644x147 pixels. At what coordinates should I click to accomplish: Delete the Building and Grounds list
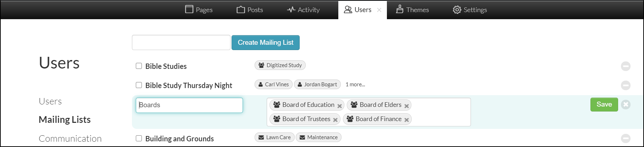626,138
